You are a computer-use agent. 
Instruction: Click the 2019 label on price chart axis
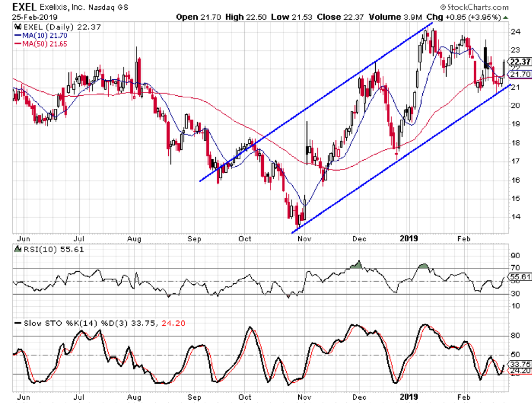click(409, 238)
